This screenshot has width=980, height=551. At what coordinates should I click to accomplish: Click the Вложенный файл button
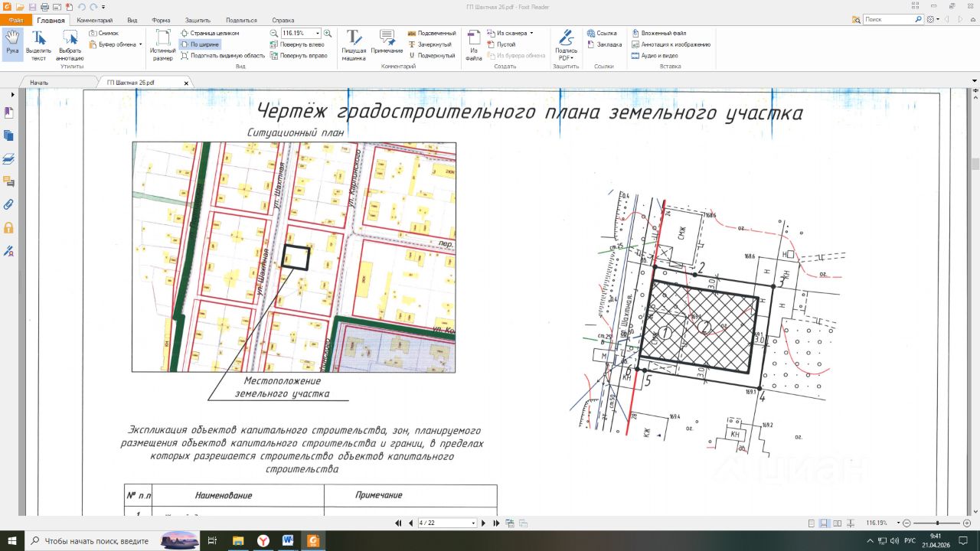[658, 34]
